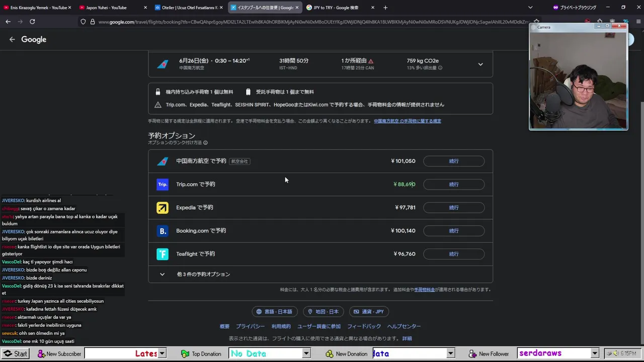Expand the flight details chevron
This screenshot has height=362, width=644.
point(480,64)
